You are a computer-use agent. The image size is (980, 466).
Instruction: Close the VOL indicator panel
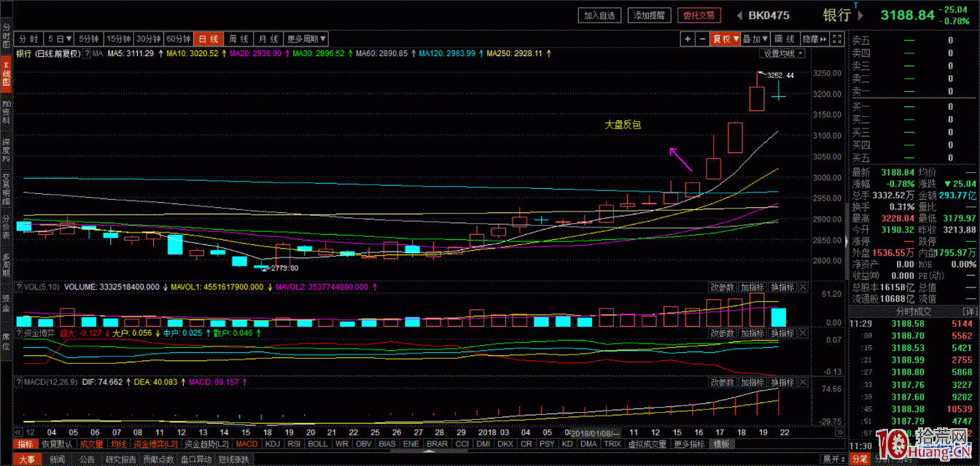[803, 287]
